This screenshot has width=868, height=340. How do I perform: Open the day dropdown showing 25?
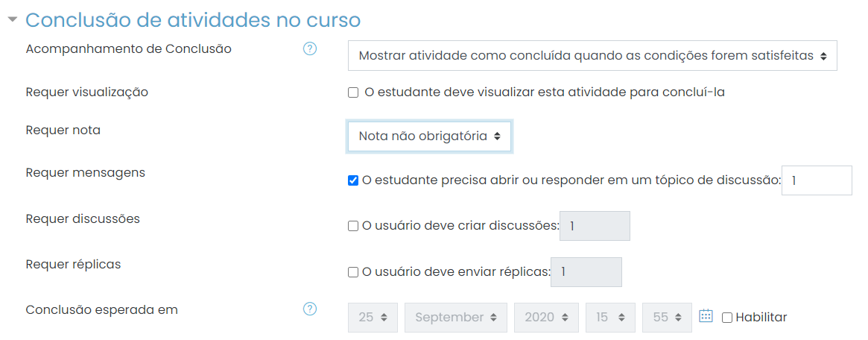tap(373, 318)
